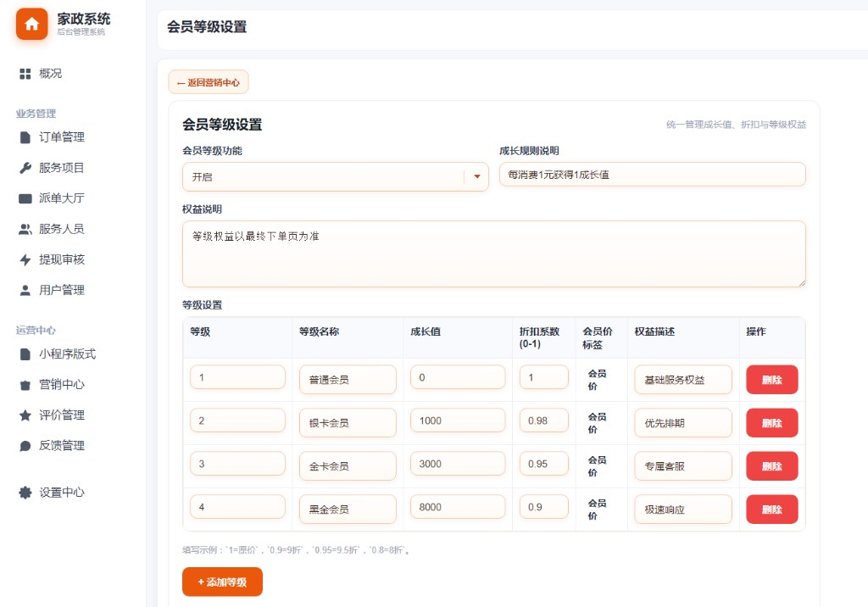
Task: Click the level number field of 银卡会员
Action: tap(237, 420)
